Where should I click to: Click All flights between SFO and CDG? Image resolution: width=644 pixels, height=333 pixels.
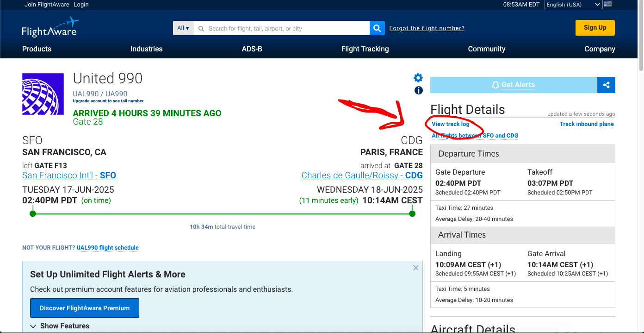[475, 136]
